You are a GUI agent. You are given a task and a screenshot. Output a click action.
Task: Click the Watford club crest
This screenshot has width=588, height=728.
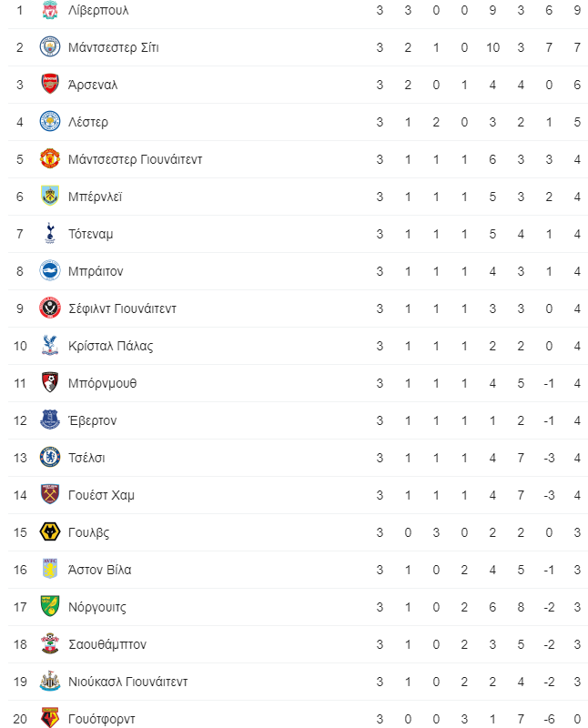[50, 718]
